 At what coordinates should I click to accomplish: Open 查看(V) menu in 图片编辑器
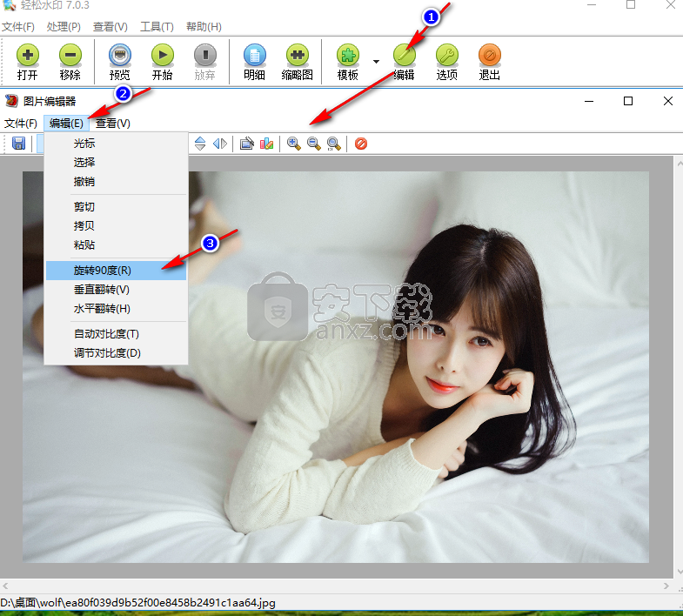tap(113, 124)
